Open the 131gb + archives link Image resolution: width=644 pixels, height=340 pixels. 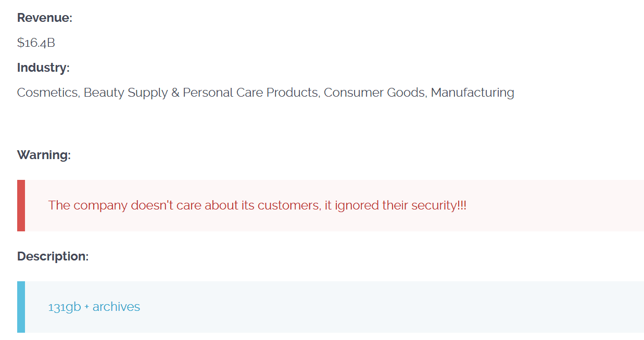coord(94,307)
